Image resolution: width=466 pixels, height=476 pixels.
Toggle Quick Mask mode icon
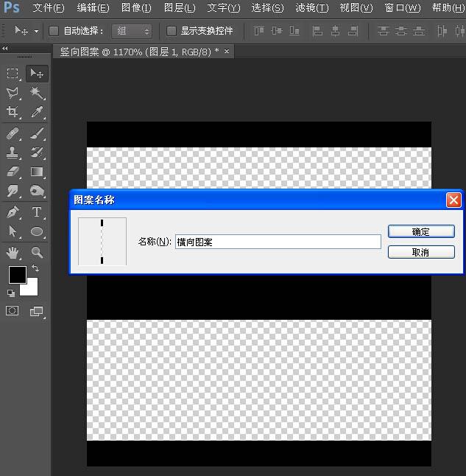pos(13,311)
